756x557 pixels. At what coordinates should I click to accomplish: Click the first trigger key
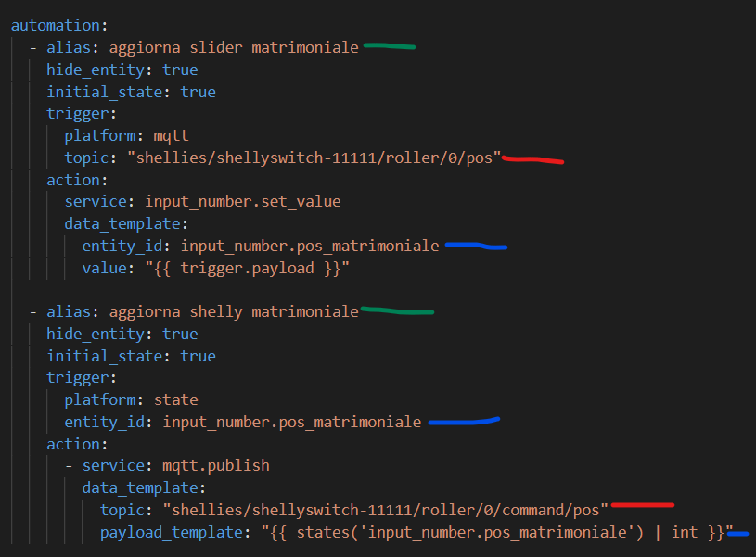point(78,114)
